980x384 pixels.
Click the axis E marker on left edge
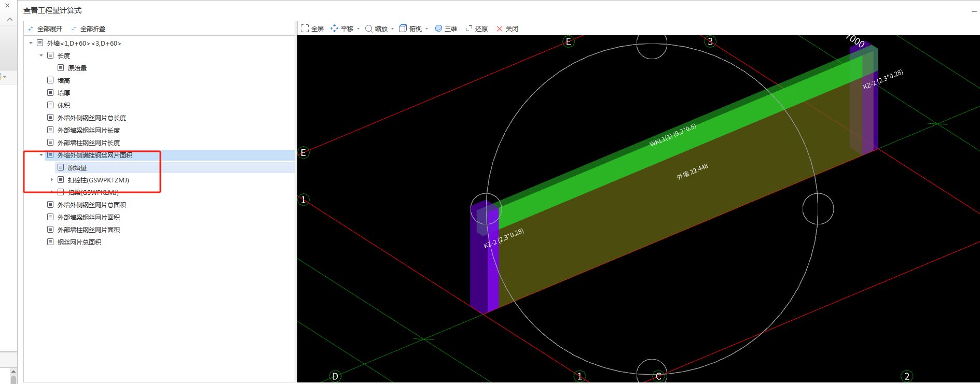click(x=303, y=153)
